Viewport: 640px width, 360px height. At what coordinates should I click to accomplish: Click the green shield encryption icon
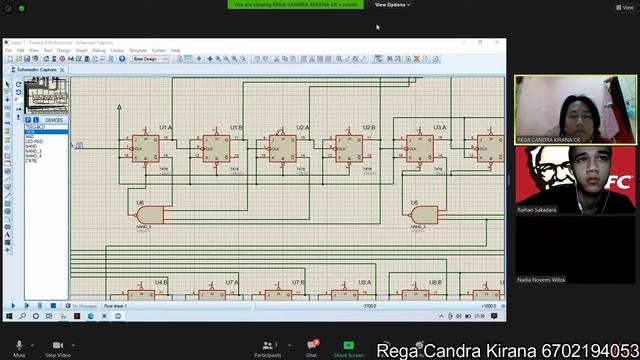(x=22, y=8)
